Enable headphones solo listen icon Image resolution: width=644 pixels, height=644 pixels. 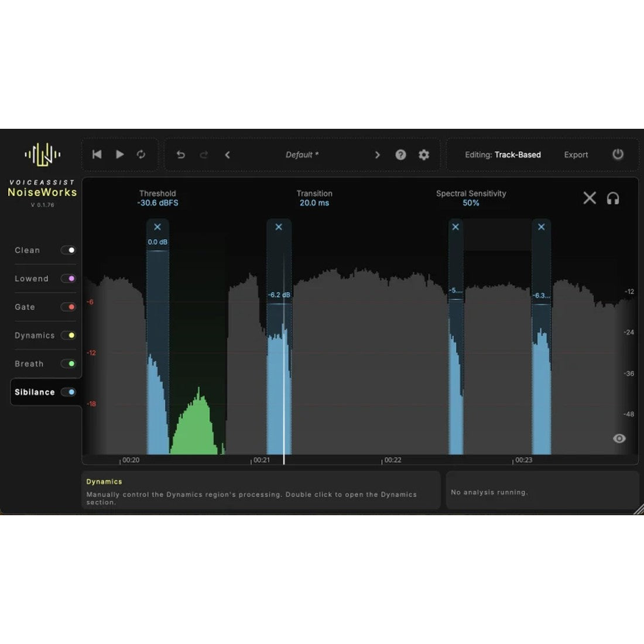tap(613, 198)
